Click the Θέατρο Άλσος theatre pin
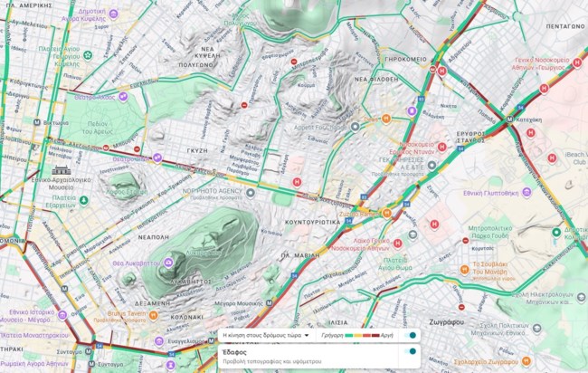Viewport: 588px width, 373px height. click(123, 97)
